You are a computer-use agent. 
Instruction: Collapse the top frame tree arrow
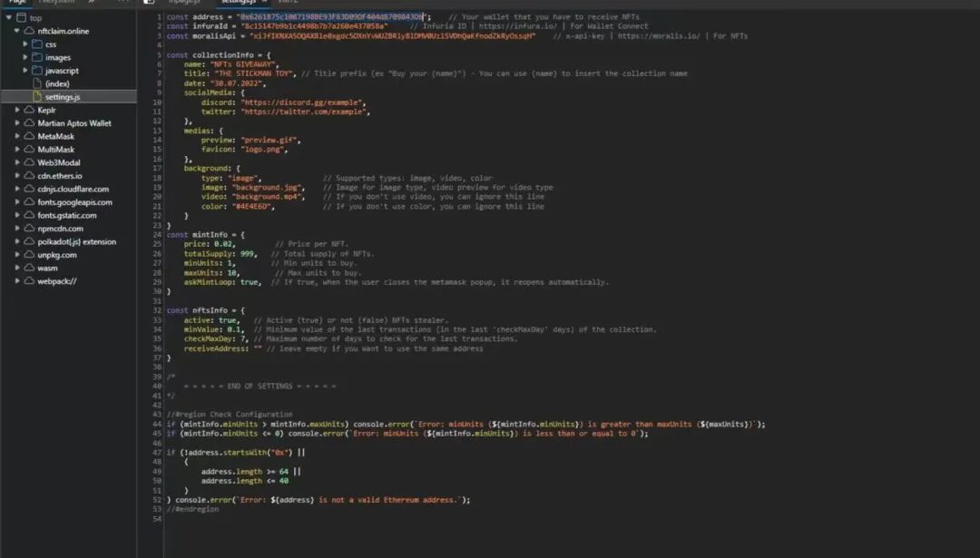tap(9, 17)
